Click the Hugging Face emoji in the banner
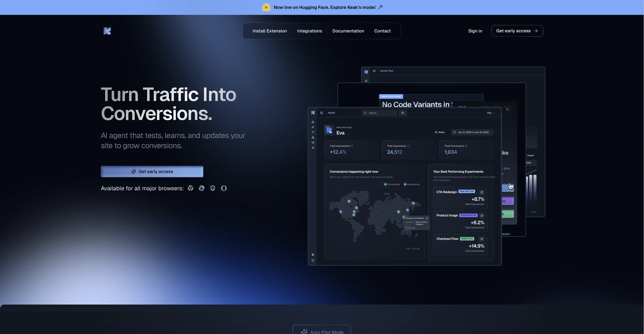 point(266,7)
